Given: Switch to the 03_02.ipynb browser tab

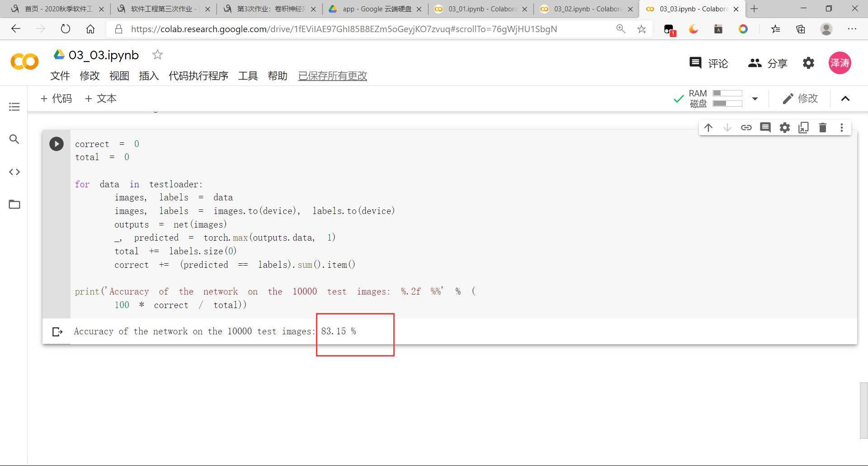Looking at the screenshot, I should click(586, 9).
